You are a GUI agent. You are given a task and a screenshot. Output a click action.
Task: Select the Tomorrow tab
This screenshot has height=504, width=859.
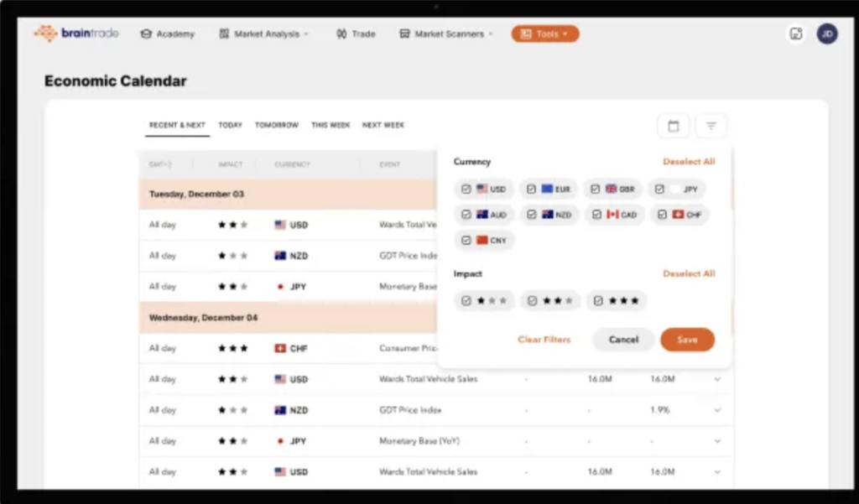(x=277, y=126)
